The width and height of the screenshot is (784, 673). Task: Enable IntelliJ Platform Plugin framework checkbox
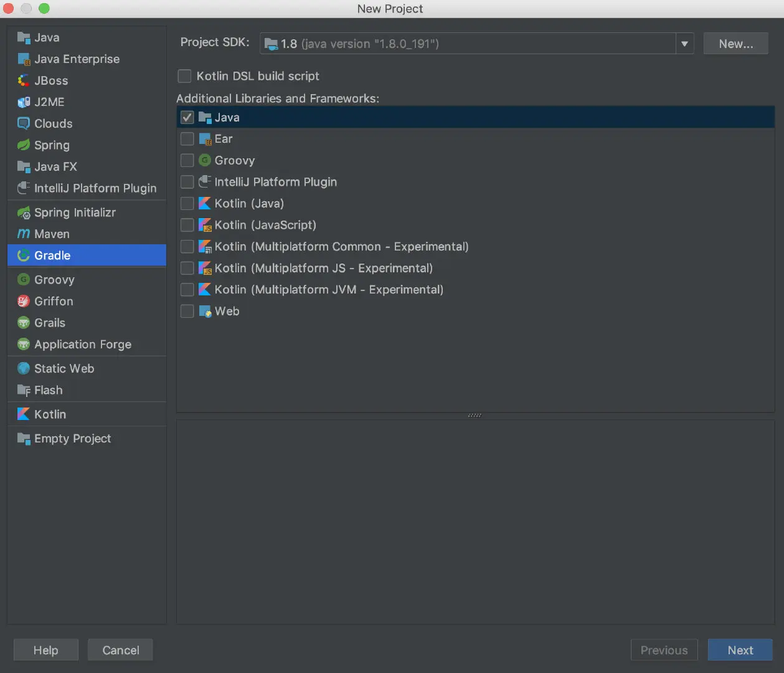click(x=187, y=182)
